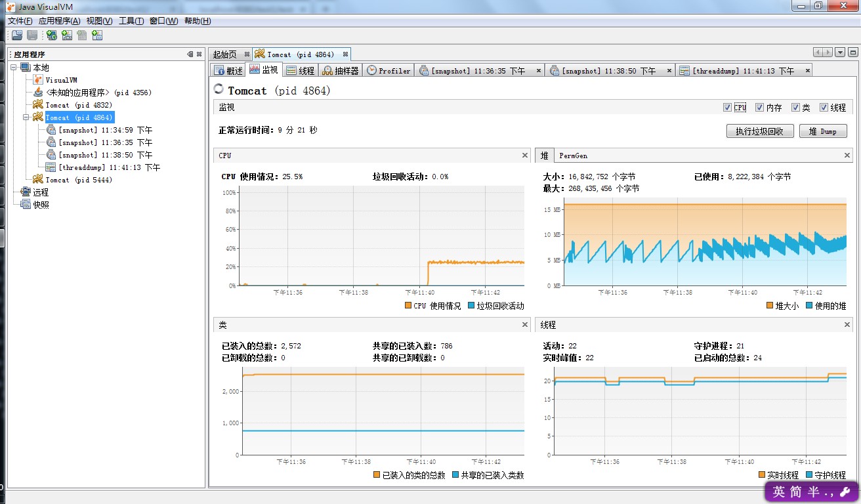Image resolution: width=861 pixels, height=504 pixels.
Task: Switch to the 起始页 tab
Action: click(225, 54)
